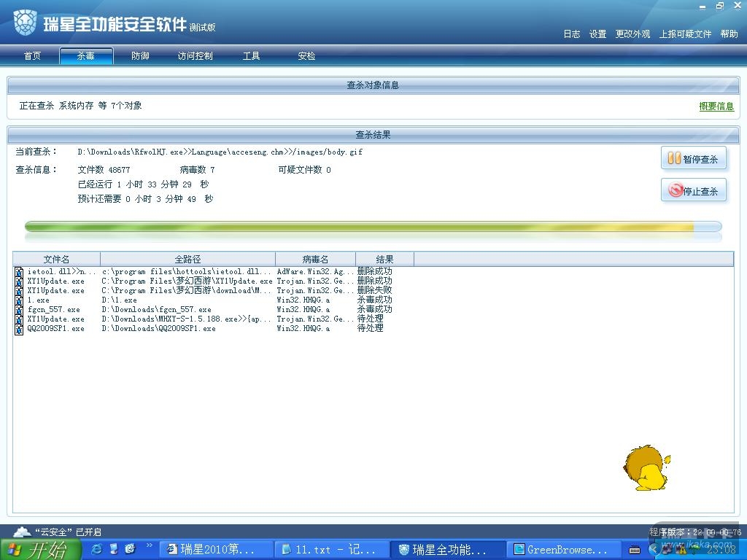Open the 帮助 help menu
747x560 pixels.
click(729, 34)
